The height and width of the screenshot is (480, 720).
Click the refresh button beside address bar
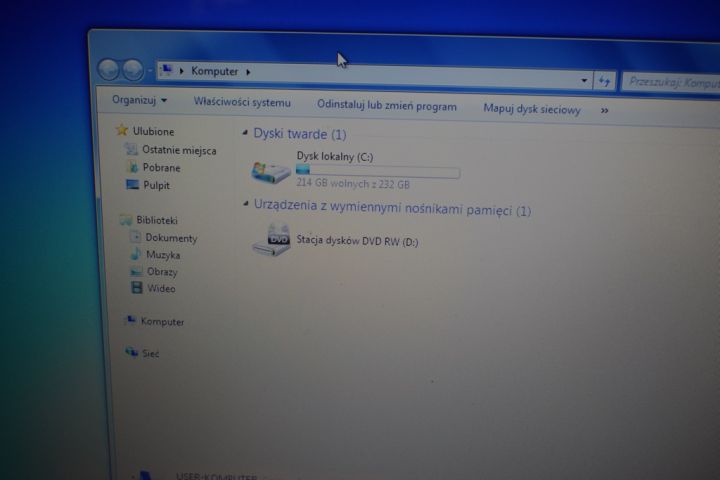point(604,80)
